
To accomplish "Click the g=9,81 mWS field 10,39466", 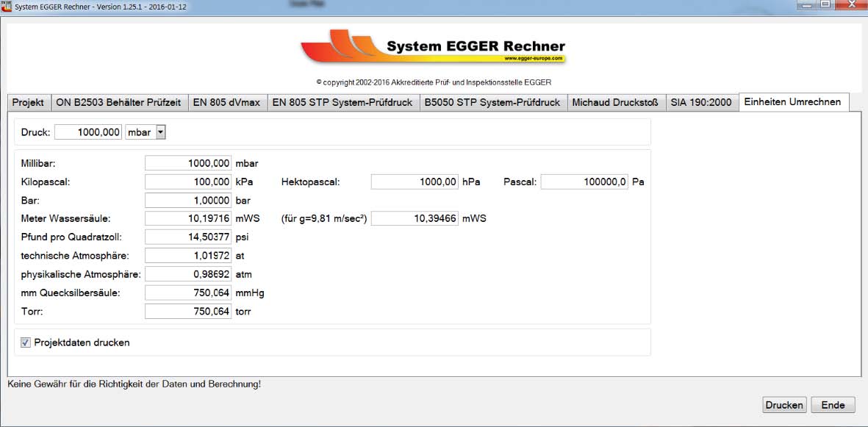I will 415,218.
